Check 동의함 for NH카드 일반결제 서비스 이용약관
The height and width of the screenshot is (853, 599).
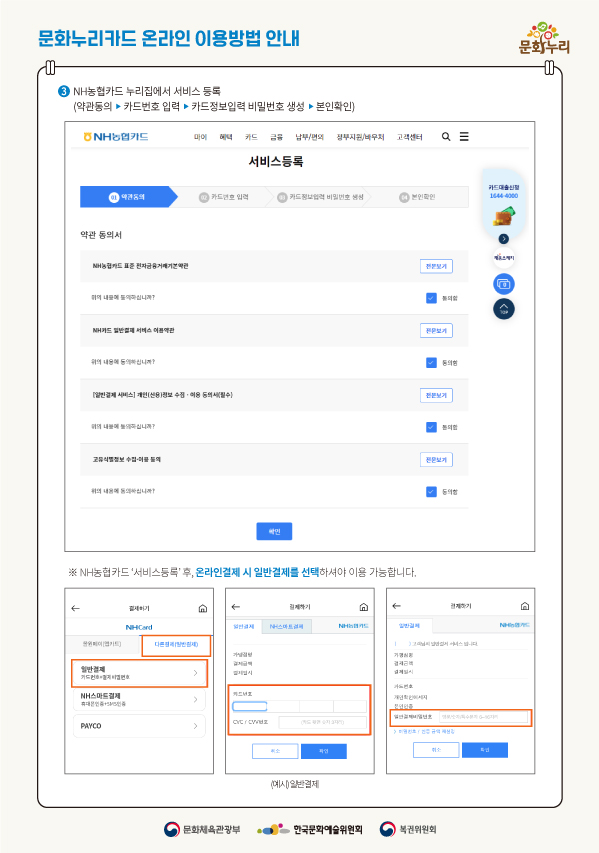431,362
